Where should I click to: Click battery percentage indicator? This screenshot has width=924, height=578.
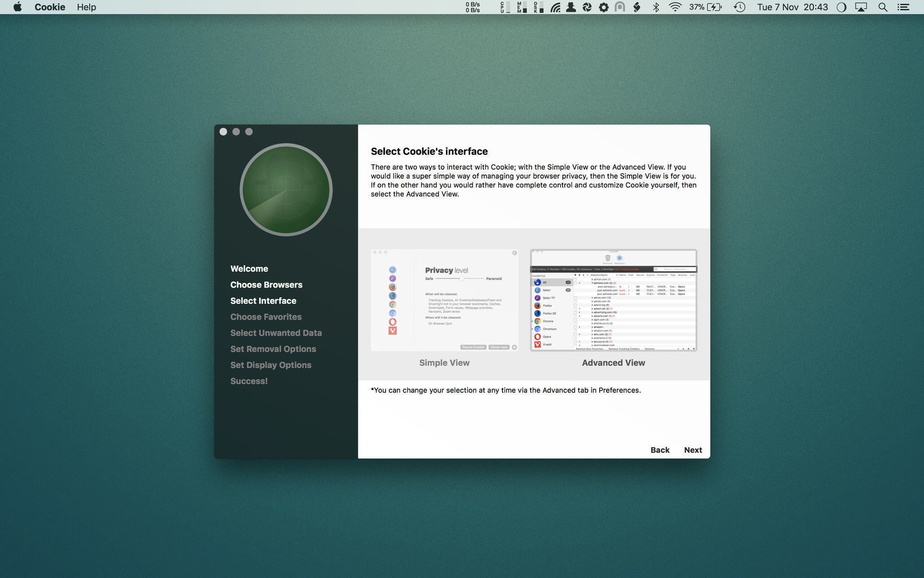tap(705, 7)
